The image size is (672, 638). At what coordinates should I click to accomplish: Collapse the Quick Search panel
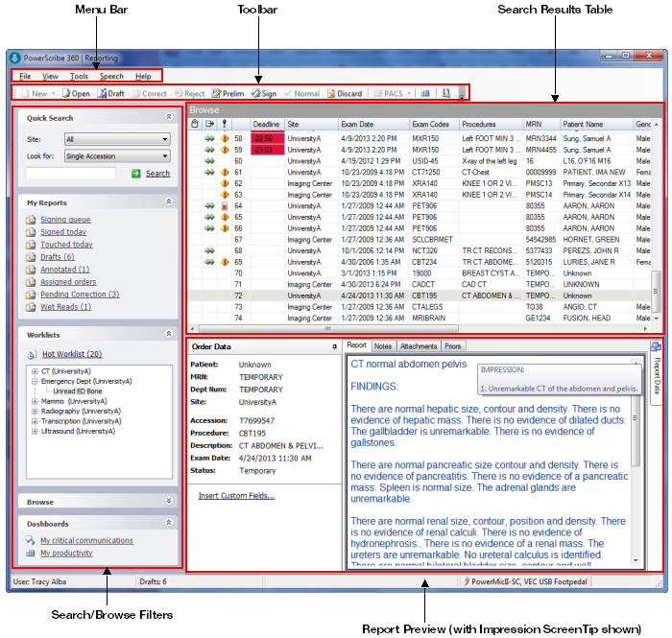[169, 117]
